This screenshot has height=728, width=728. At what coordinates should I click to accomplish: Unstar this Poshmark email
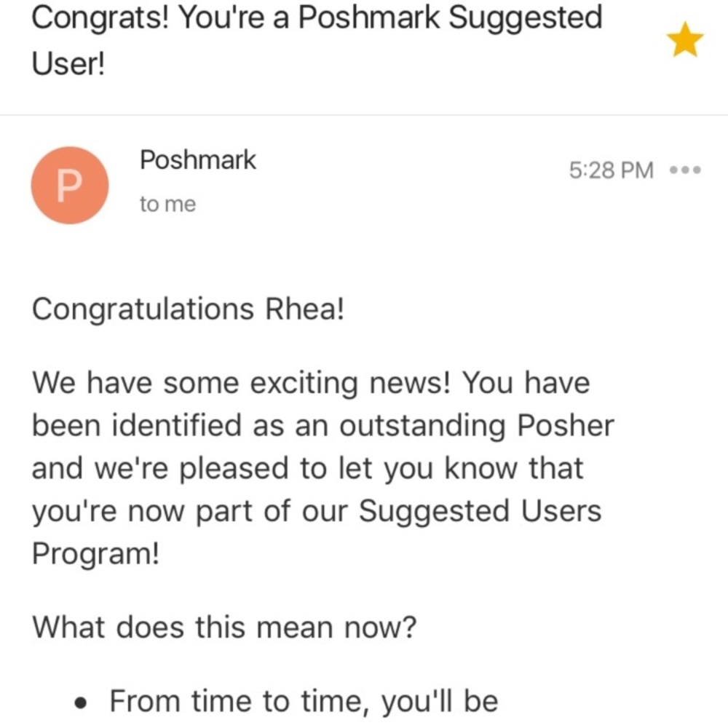(x=685, y=42)
